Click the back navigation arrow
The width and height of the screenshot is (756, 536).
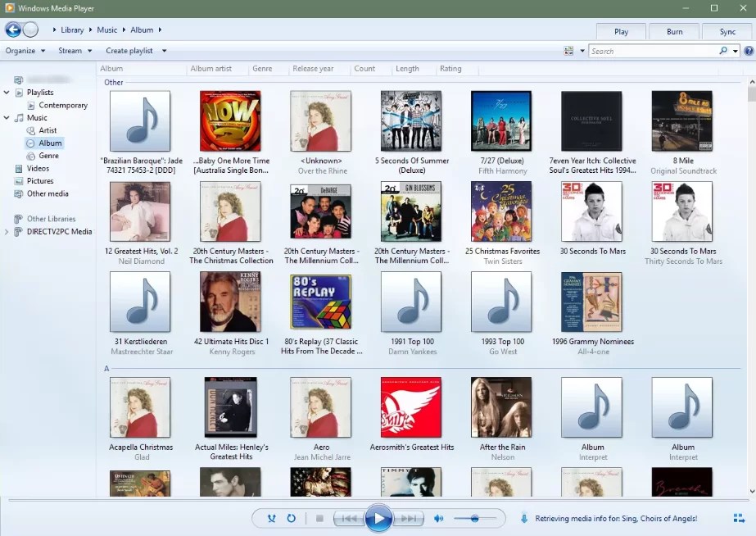12,30
